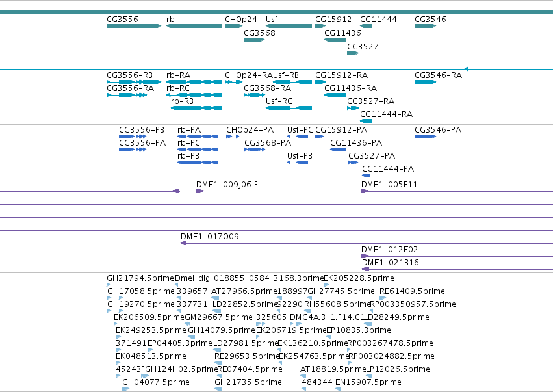Select the CG3546 gene feature
553x392 pixels.
point(426,26)
